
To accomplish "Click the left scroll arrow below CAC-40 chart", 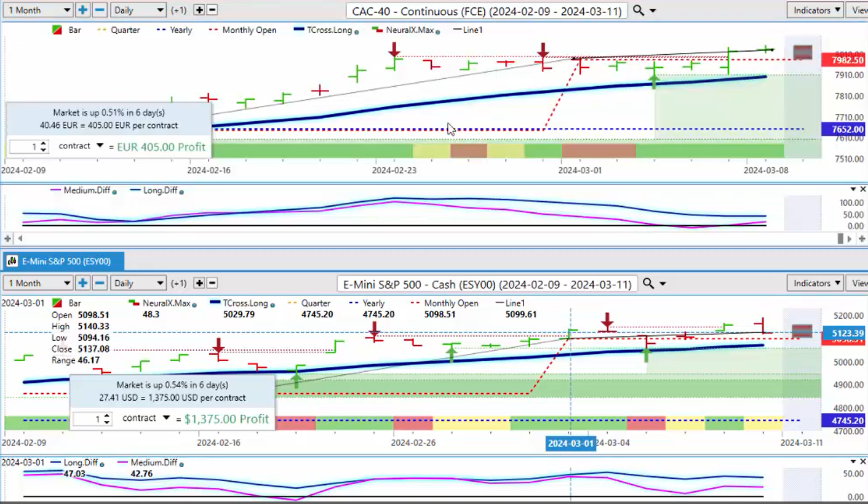I will (19, 238).
